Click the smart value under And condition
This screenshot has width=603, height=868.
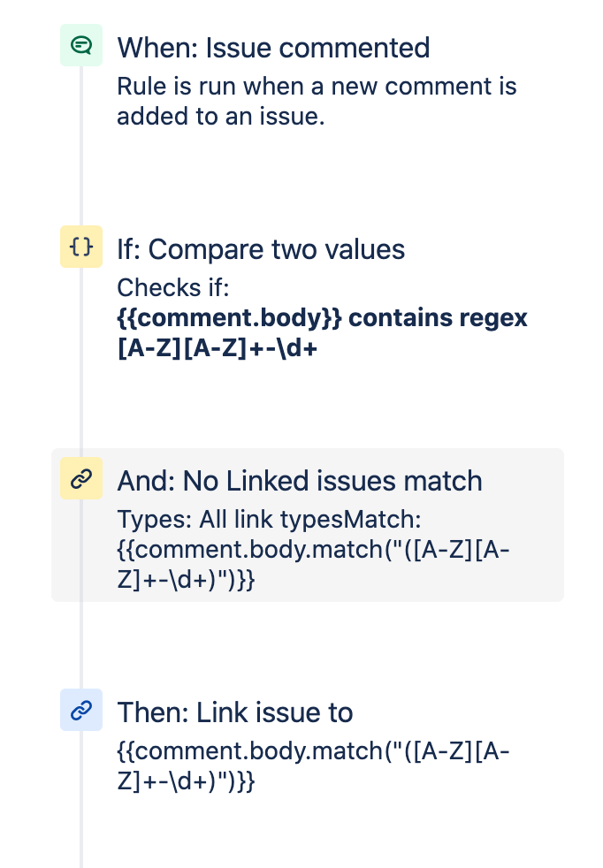[x=313, y=565]
